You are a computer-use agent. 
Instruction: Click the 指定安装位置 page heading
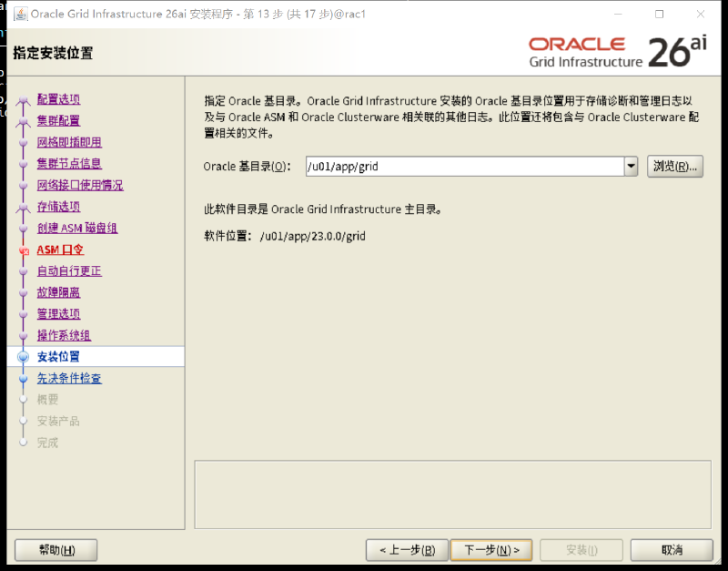pos(53,53)
